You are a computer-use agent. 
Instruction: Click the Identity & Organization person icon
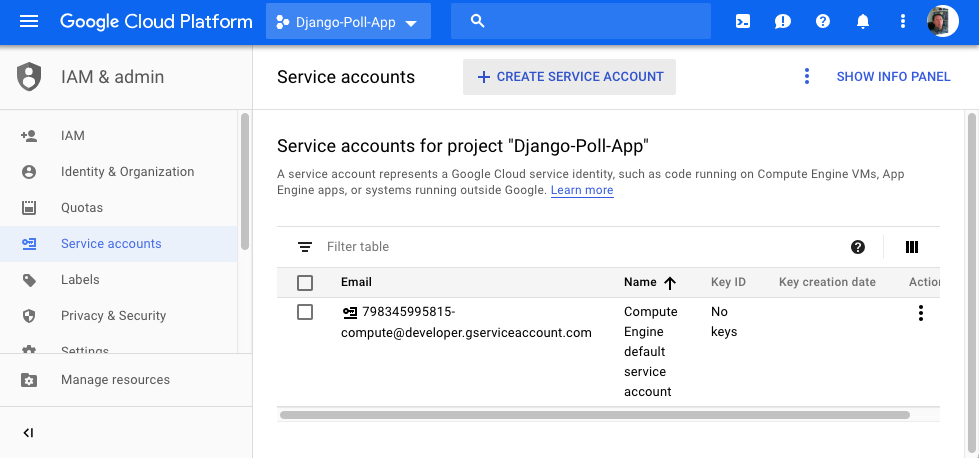coord(29,172)
